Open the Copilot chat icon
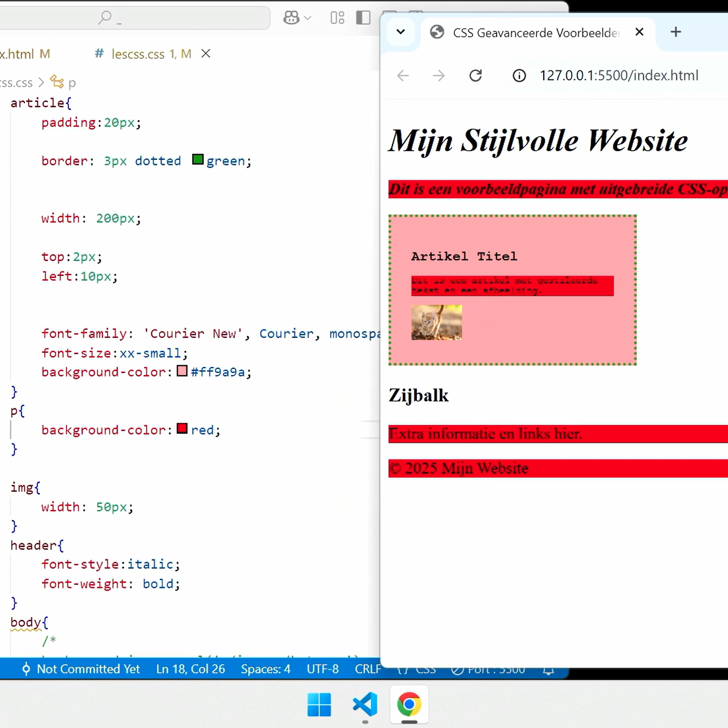 [291, 18]
